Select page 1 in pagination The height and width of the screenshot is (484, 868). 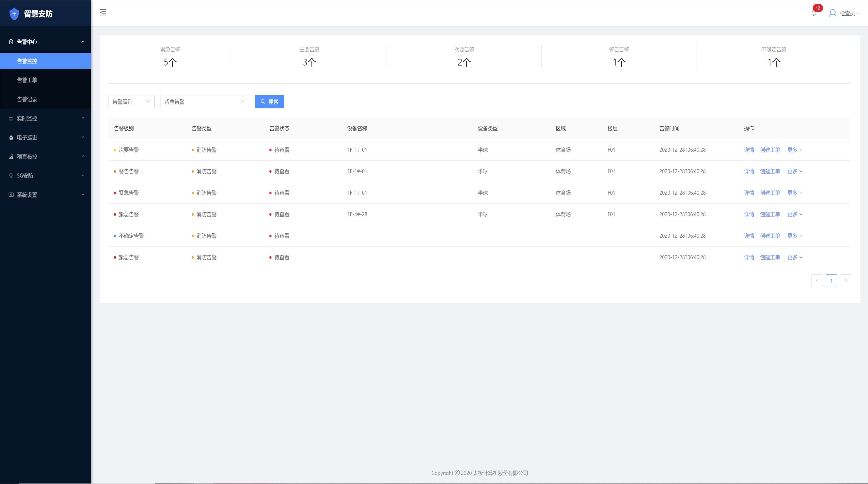coord(831,281)
